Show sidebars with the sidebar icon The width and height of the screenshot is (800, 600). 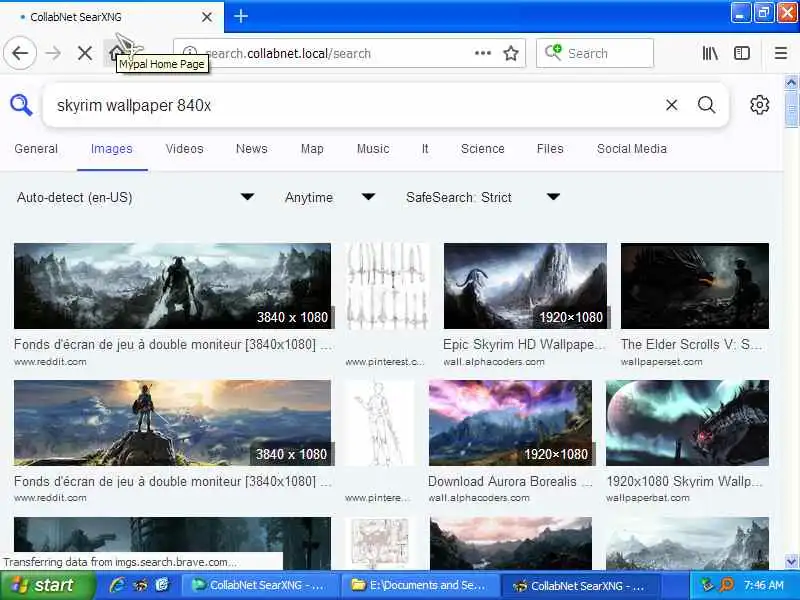coord(742,53)
